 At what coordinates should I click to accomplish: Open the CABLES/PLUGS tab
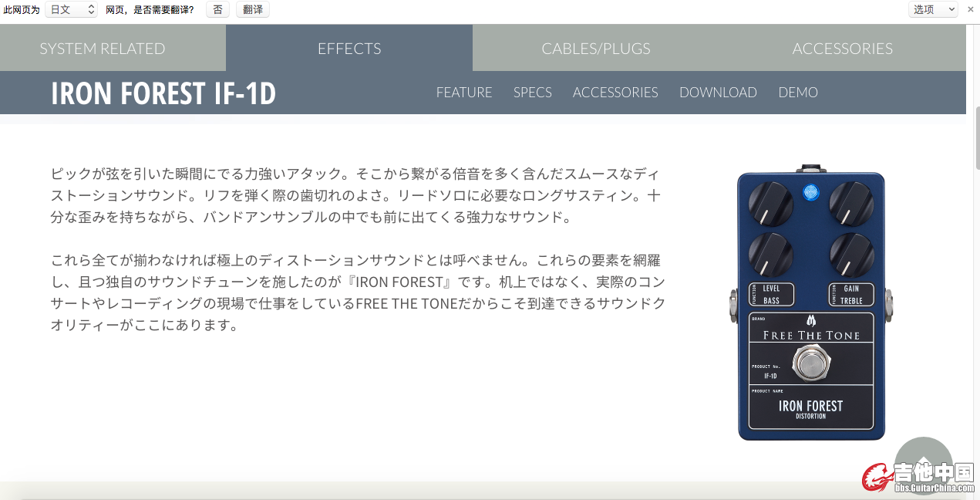[x=596, y=48]
